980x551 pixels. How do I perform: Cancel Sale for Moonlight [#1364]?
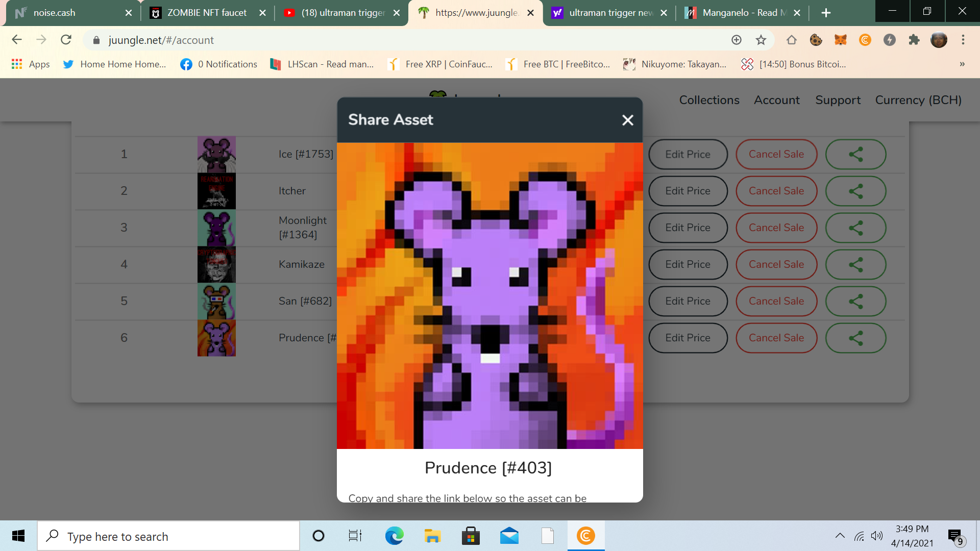(776, 228)
